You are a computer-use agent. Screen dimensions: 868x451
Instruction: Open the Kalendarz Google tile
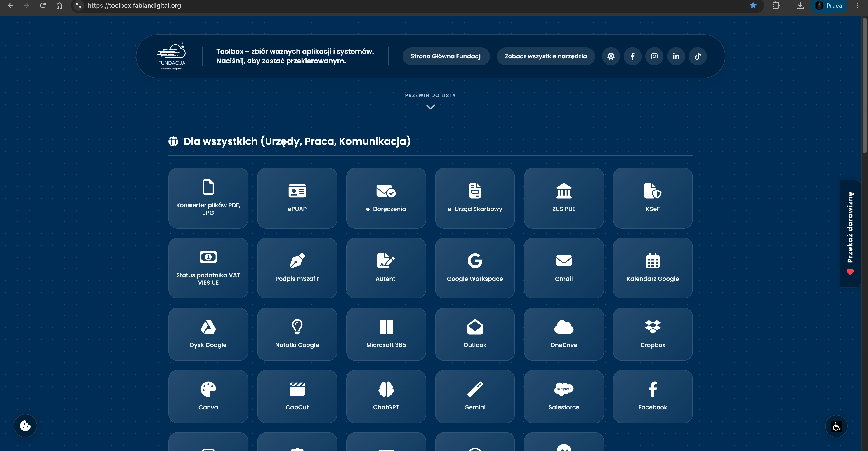coord(653,268)
